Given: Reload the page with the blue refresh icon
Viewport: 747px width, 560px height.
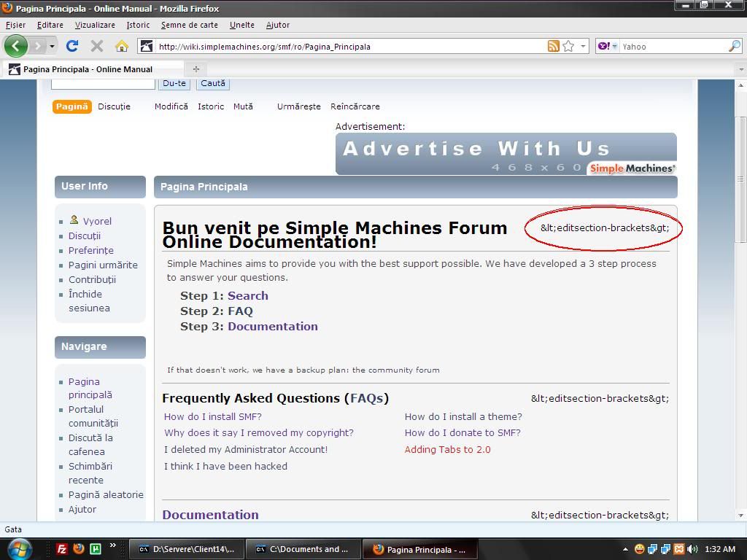Looking at the screenshot, I should tap(72, 46).
